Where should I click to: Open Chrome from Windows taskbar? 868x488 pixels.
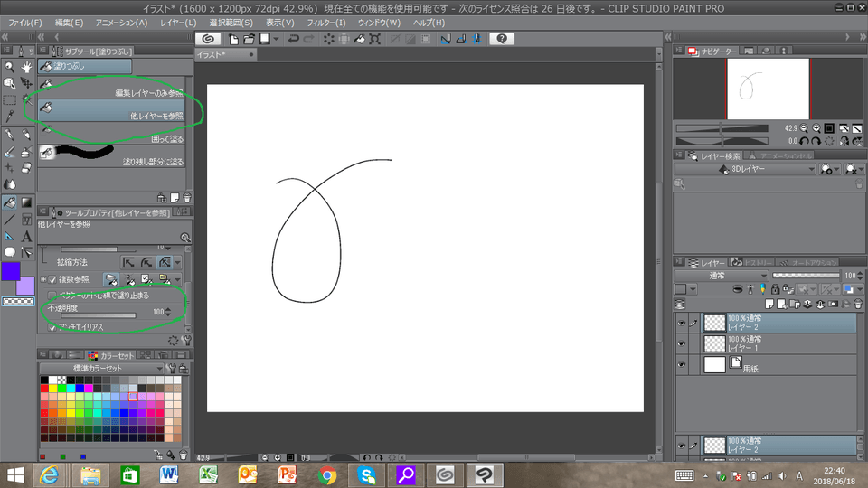[x=326, y=474]
